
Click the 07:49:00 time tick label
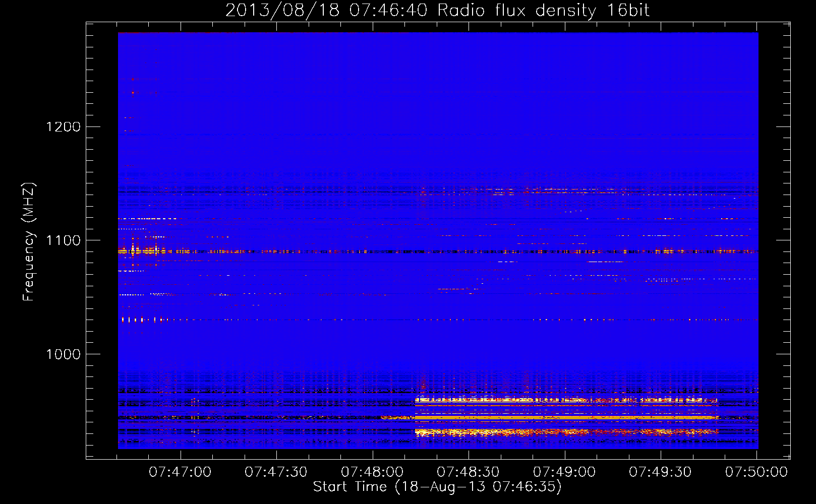(x=564, y=472)
